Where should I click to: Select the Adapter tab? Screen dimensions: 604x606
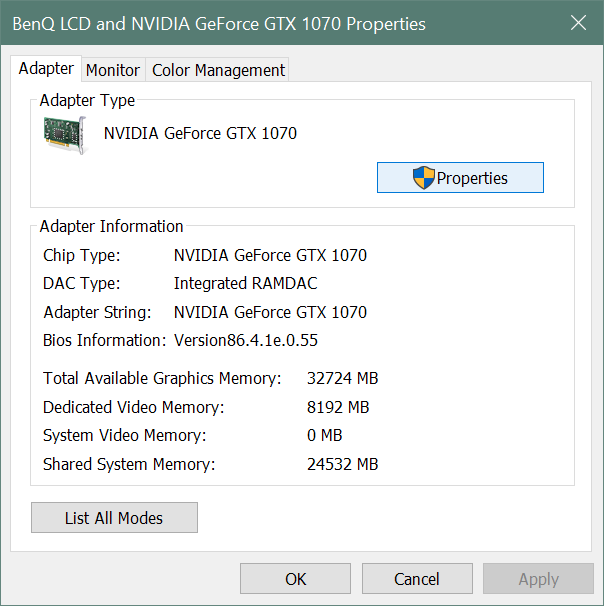[46, 69]
